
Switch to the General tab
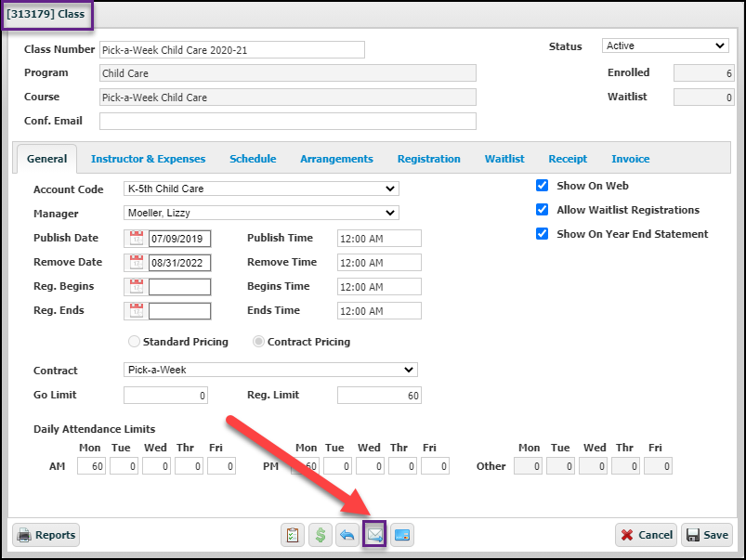(x=46, y=159)
